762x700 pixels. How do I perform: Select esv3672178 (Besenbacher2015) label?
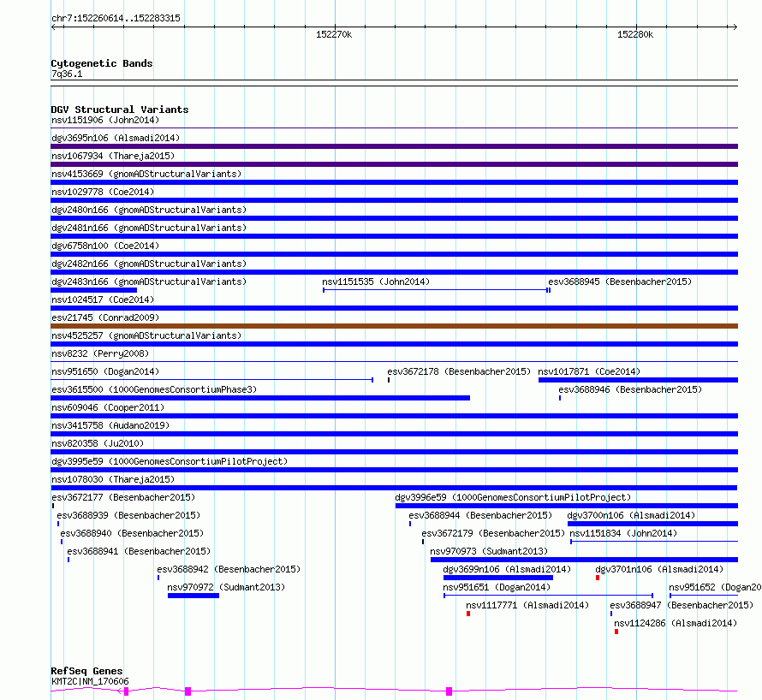[x=459, y=371]
